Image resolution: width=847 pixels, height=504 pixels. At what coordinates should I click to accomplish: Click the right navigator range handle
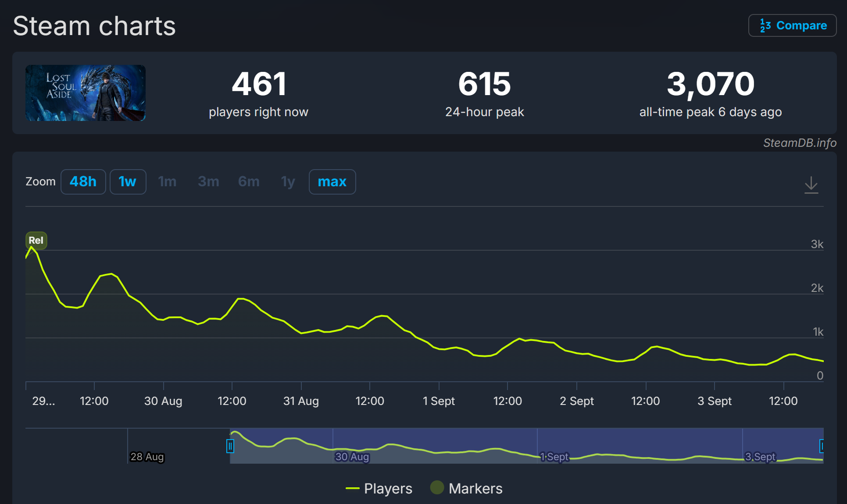tap(822, 446)
